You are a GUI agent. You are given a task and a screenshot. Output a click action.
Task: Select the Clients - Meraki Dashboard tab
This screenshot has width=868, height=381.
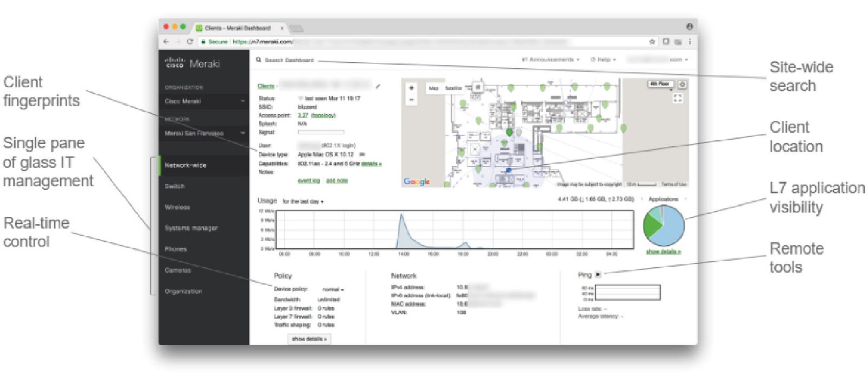tap(237, 28)
